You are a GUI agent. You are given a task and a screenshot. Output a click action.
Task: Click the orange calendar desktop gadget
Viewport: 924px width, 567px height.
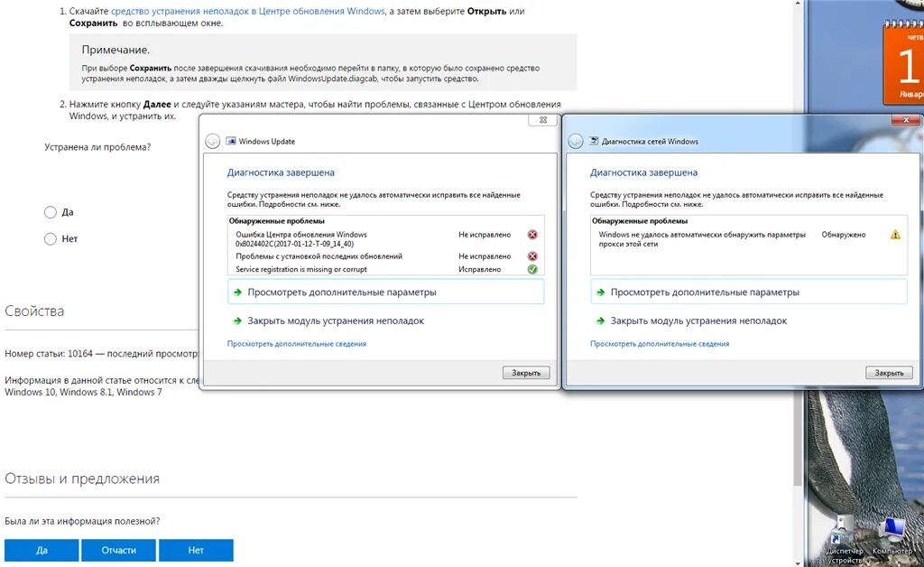(x=904, y=64)
